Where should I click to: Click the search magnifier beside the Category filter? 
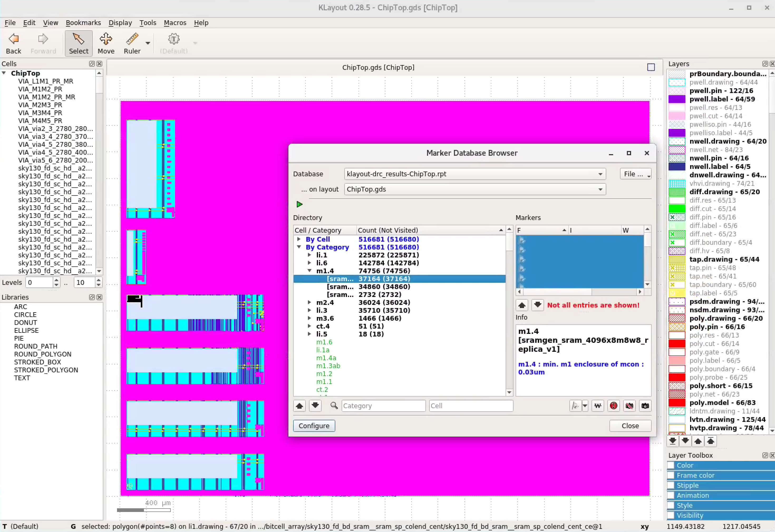[334, 405]
